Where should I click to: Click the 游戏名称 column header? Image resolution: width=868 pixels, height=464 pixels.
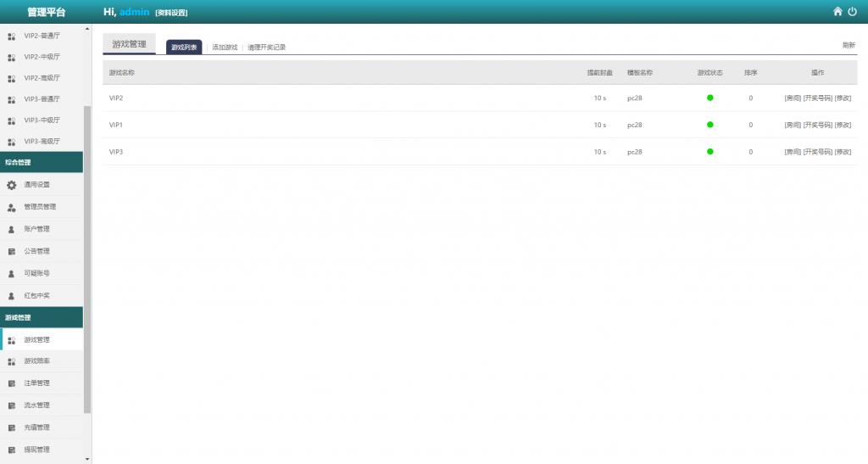pyautogui.click(x=122, y=73)
